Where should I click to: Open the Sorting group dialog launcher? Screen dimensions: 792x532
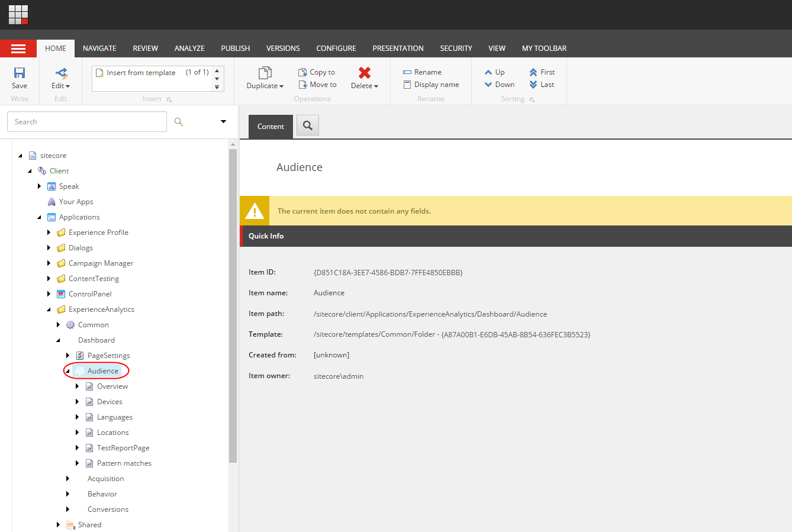click(x=532, y=100)
